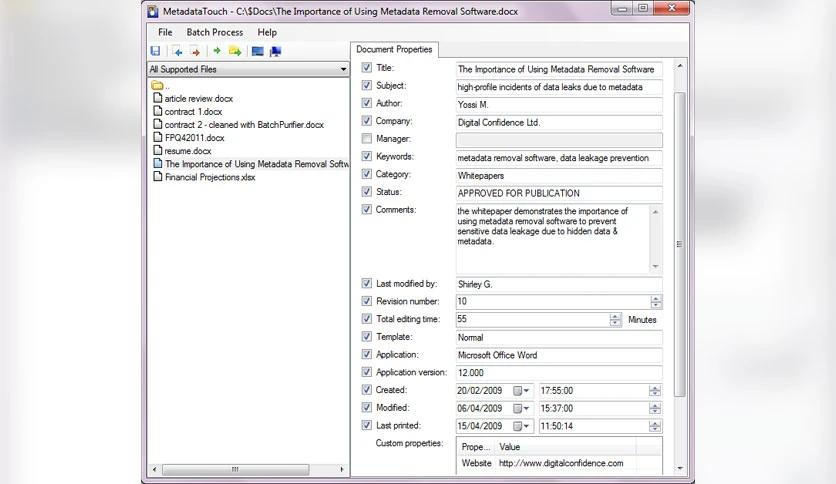Uncheck the Company checkbox
Viewport: 836px width, 484px height.
[366, 120]
